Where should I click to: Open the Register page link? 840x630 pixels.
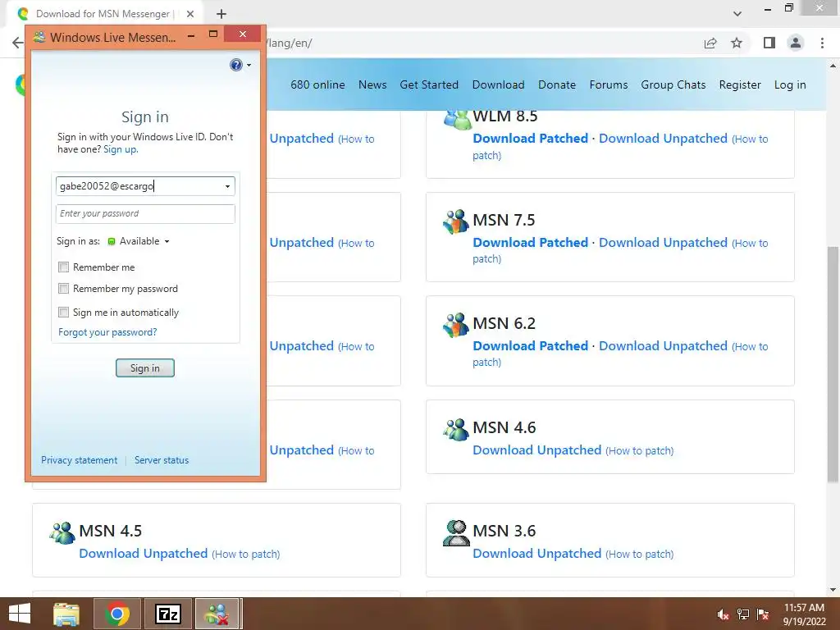pyautogui.click(x=740, y=84)
